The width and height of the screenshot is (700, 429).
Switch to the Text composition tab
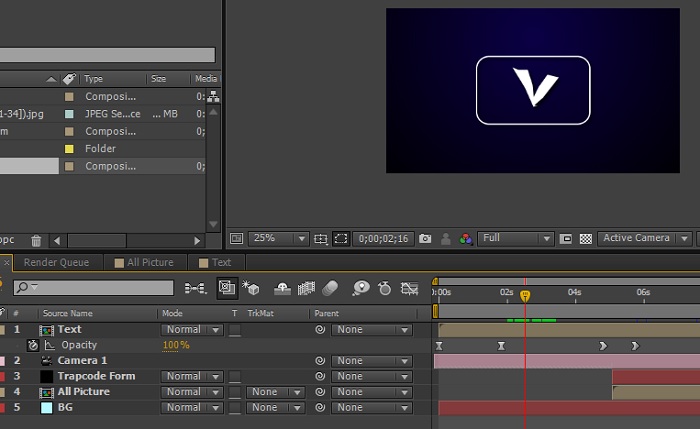(x=215, y=262)
